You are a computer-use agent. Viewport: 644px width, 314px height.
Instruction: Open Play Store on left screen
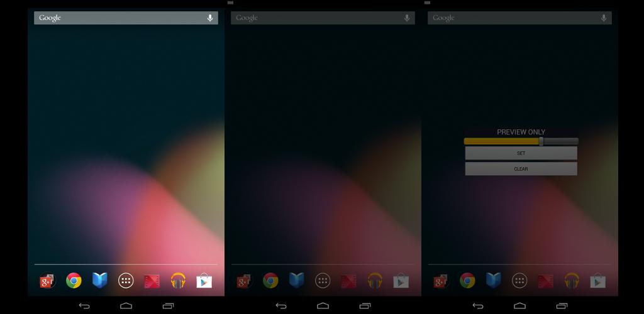tap(204, 281)
